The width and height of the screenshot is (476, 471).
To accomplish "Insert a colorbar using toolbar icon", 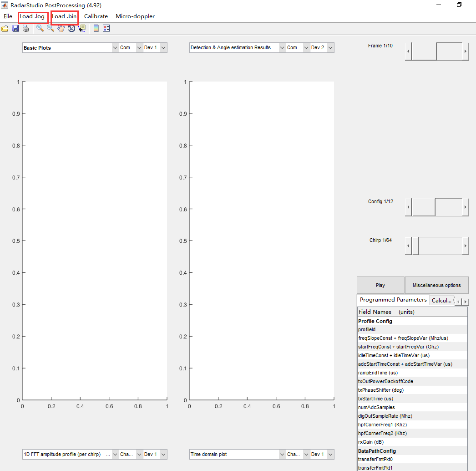I will 96,29.
